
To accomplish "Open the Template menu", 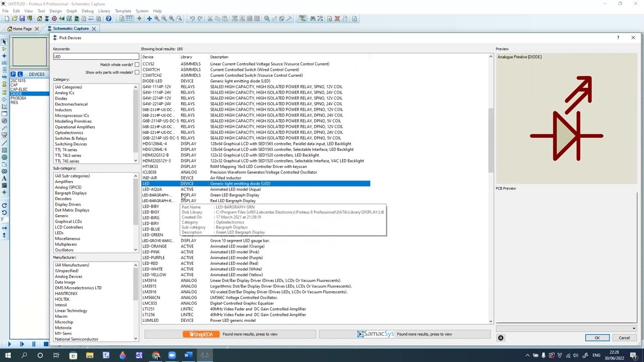I will 123,11.
